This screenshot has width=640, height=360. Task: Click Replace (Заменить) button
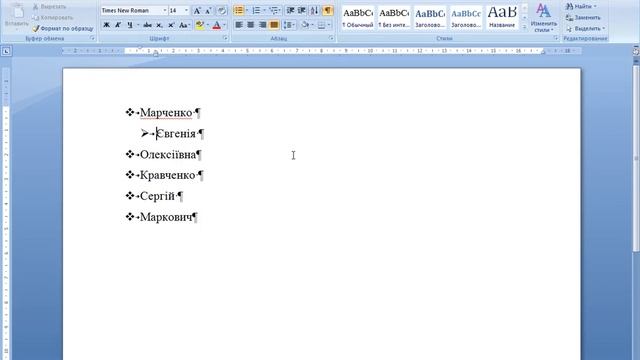583,18
